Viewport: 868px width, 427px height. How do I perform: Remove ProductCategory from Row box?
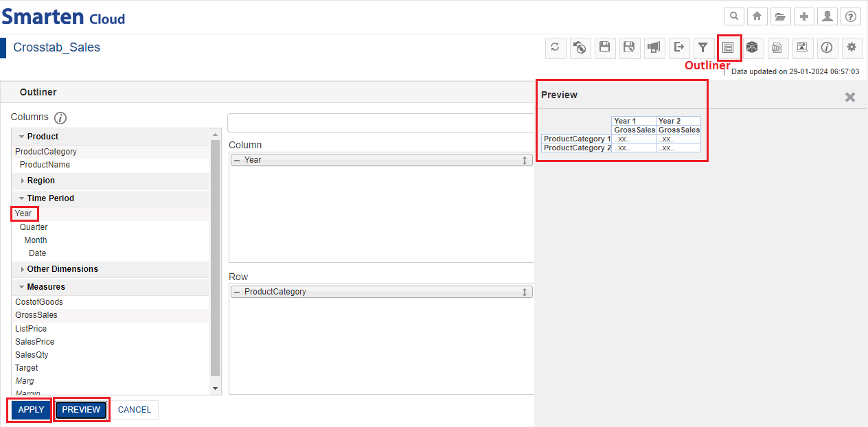pos(237,292)
